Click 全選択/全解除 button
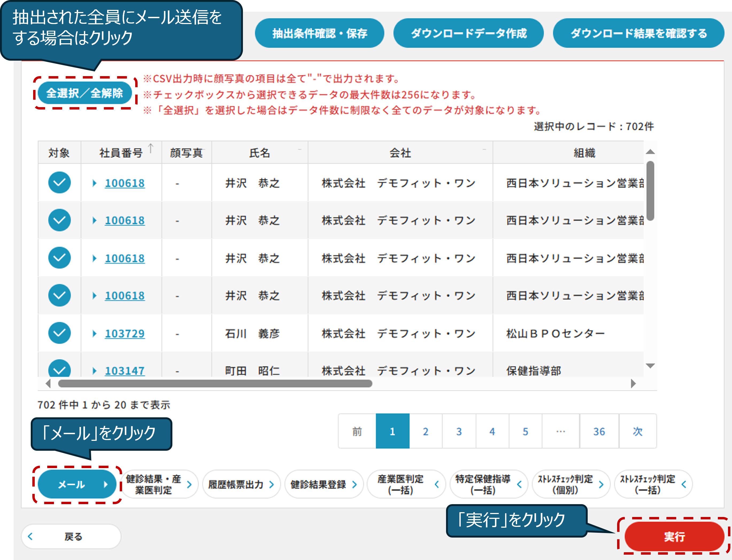Viewport: 732px width, 560px height. (84, 93)
